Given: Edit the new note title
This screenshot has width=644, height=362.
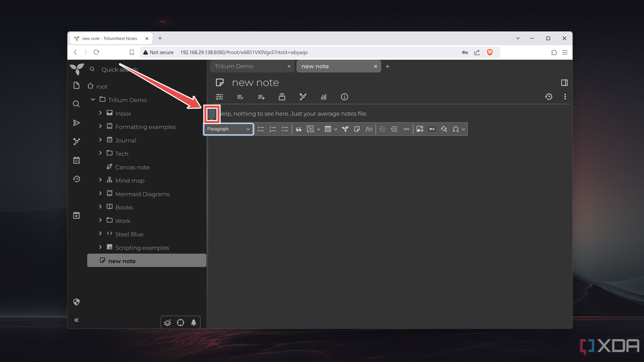Looking at the screenshot, I should [255, 83].
